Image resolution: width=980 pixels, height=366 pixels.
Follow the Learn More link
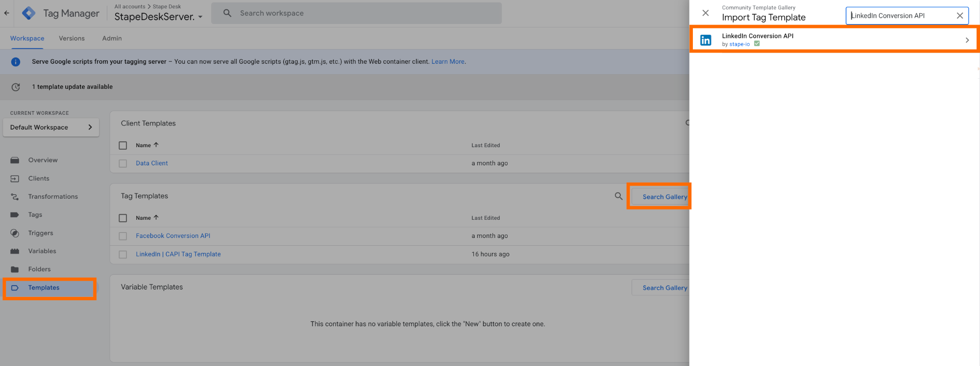(x=448, y=62)
